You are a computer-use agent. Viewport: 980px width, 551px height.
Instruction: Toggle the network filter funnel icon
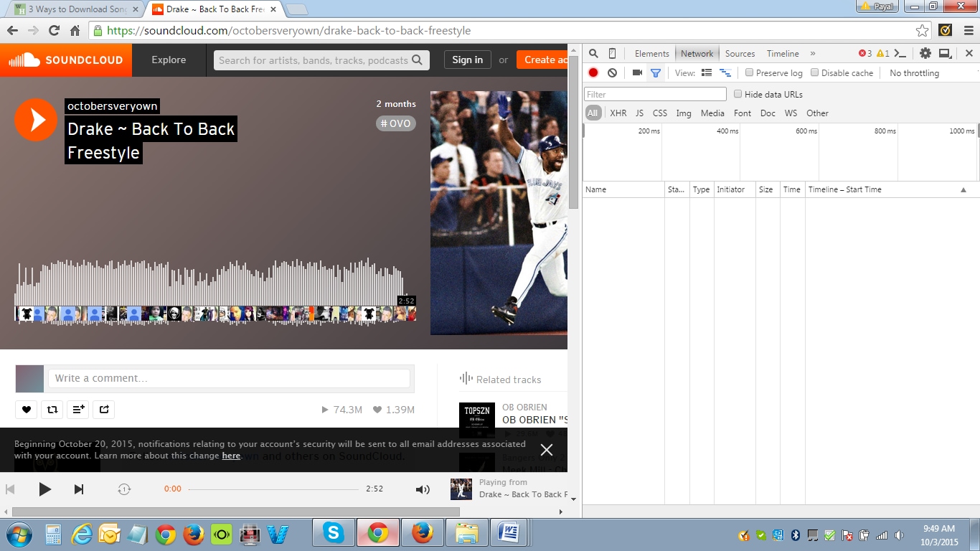click(655, 72)
